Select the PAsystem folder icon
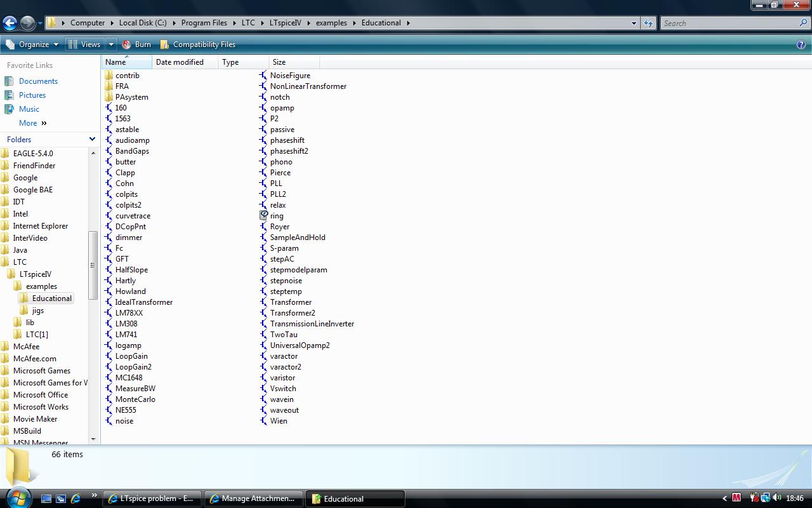Image resolution: width=812 pixels, height=508 pixels. point(109,97)
